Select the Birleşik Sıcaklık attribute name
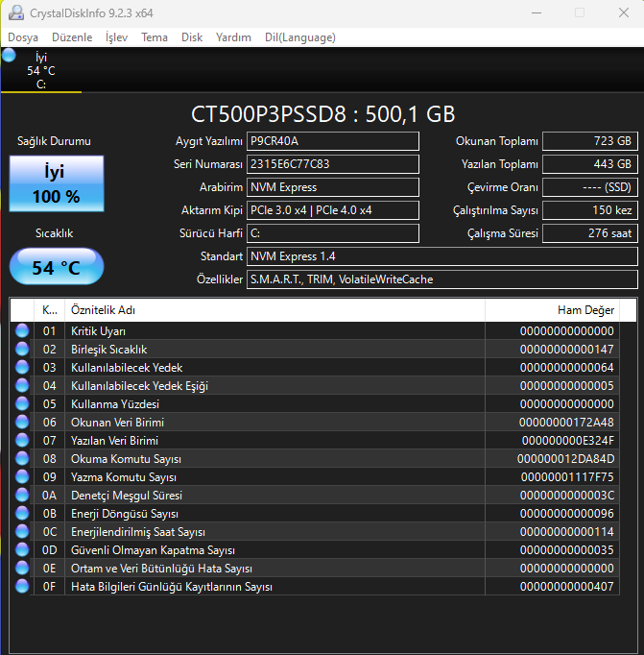Image resolution: width=644 pixels, height=655 pixels. coord(109,350)
